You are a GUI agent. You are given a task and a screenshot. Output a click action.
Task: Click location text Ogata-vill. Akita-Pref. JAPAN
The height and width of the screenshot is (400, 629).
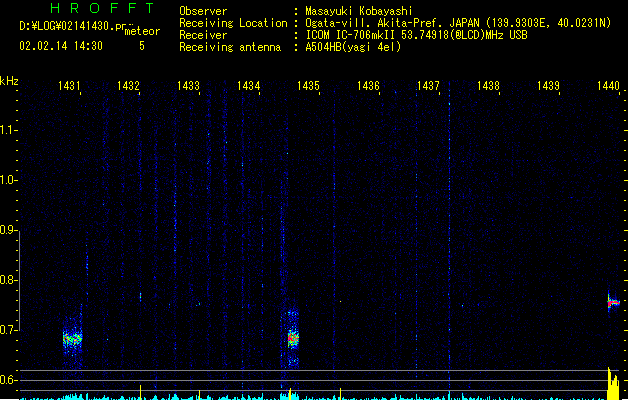(x=392, y=23)
